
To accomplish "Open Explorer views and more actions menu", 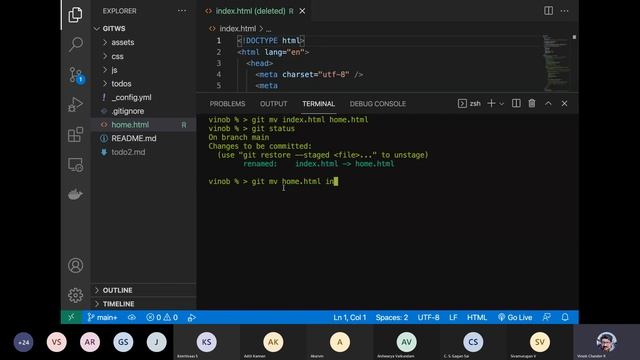I will 182,11.
